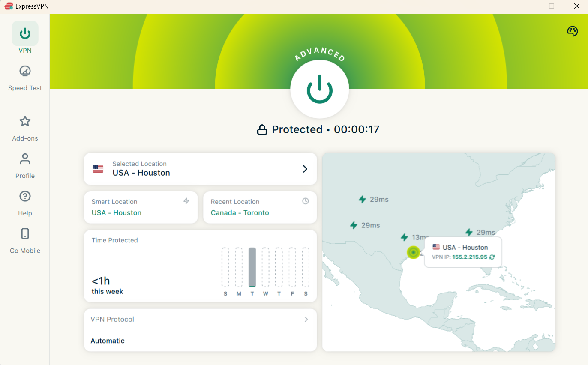Select Smart Location USA - Houston

pyautogui.click(x=116, y=212)
